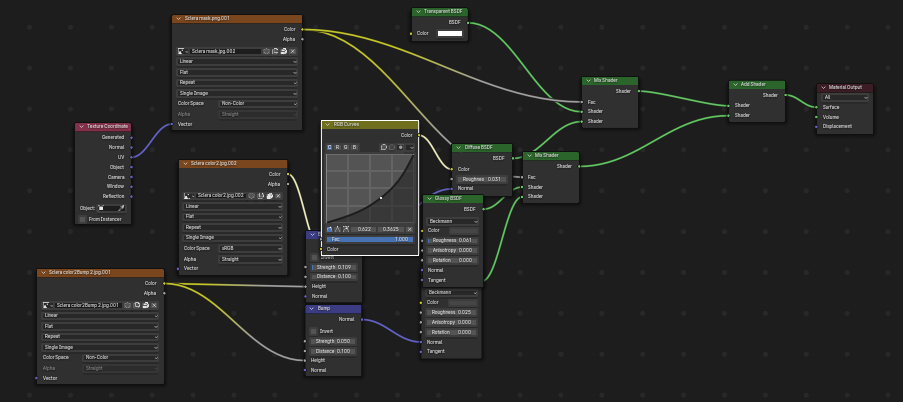Click new image copy icon in Sclera color2Bump node
The image size is (903, 402).
click(136, 305)
